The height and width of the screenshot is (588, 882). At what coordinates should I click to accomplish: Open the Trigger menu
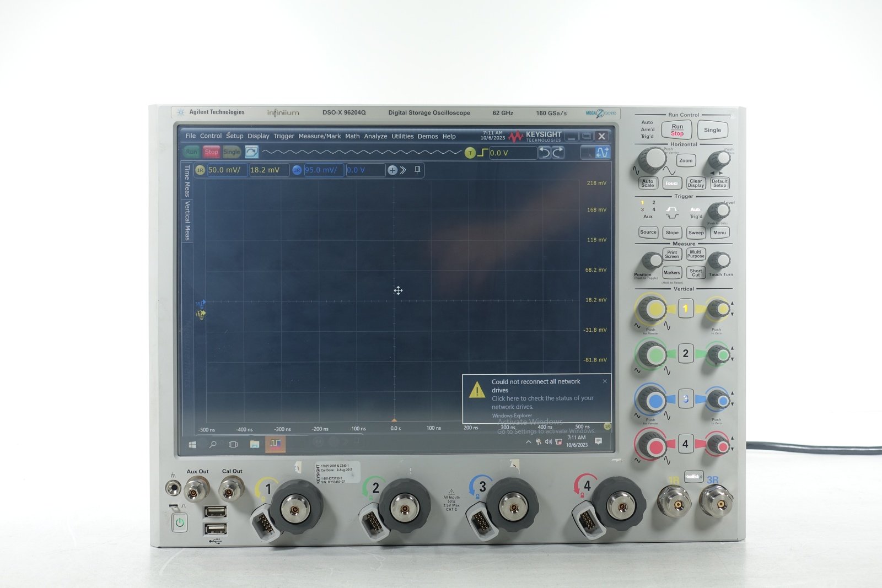pyautogui.click(x=284, y=136)
